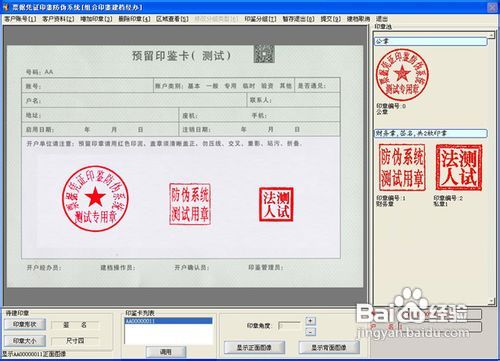Click the 公章 group header in the seal pool
The height and width of the screenshot is (361, 500).
430,41
